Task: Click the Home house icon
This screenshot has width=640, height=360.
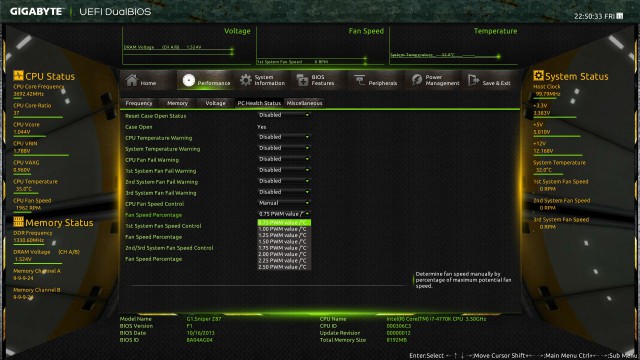Action: [132, 80]
